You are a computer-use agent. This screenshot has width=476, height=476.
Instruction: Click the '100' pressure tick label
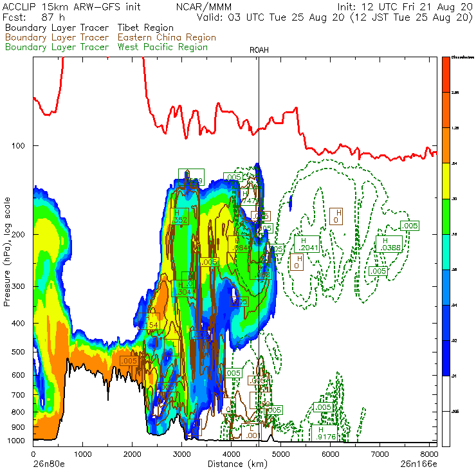point(18,146)
